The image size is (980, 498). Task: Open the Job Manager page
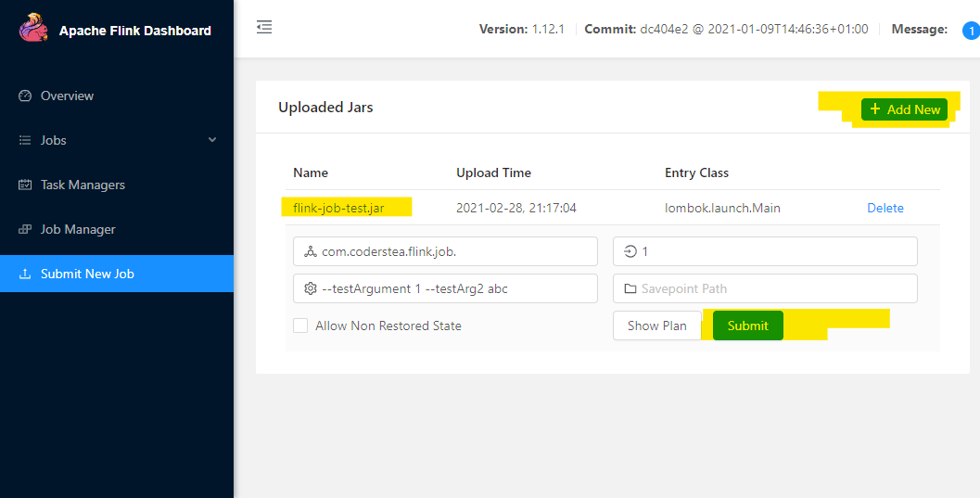click(x=78, y=229)
